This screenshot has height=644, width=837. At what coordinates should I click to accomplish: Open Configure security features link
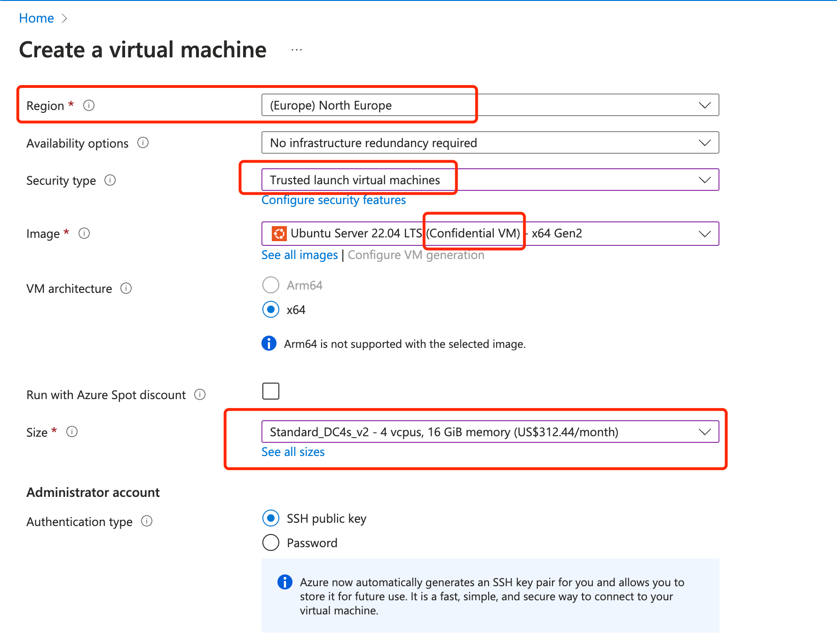(333, 200)
